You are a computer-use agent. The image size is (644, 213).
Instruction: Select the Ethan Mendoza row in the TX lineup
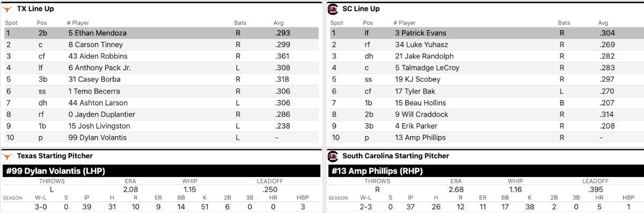161,33
